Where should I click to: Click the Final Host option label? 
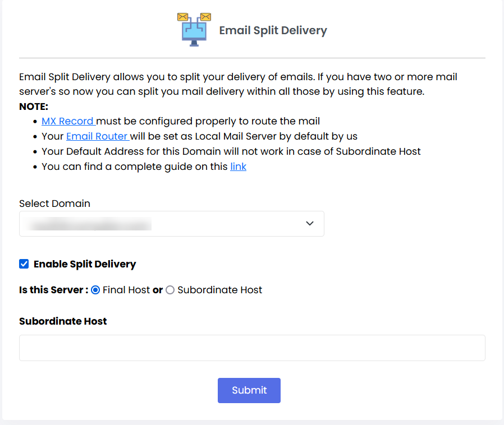tap(126, 290)
